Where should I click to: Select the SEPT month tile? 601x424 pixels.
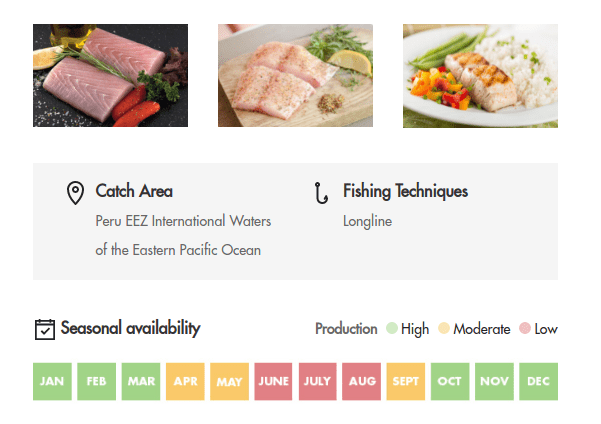point(406,381)
